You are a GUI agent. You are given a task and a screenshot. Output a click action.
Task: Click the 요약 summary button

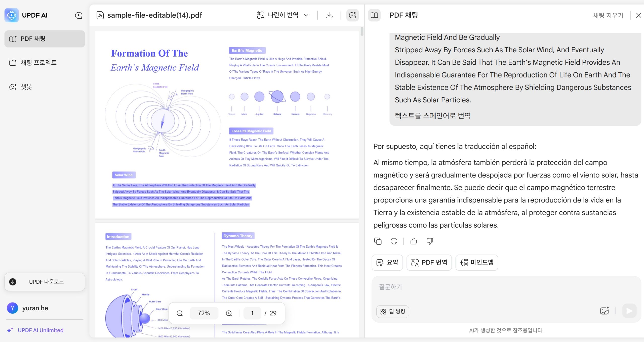387,263
